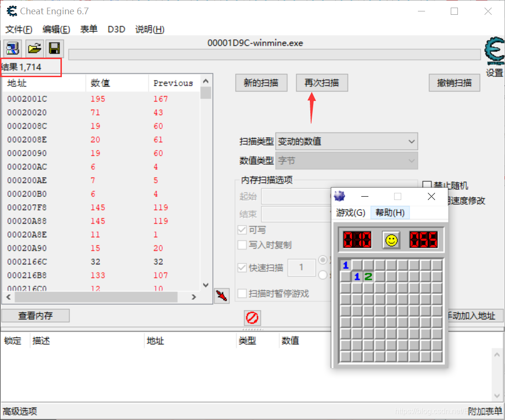
Task: Open a cheat table file
Action: pos(34,49)
